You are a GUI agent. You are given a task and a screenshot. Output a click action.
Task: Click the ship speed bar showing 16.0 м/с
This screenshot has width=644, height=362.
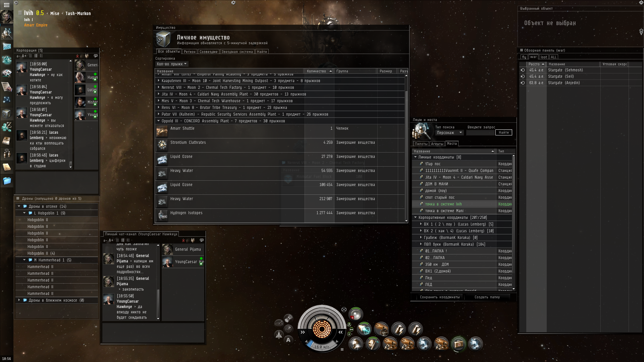tap(321, 346)
